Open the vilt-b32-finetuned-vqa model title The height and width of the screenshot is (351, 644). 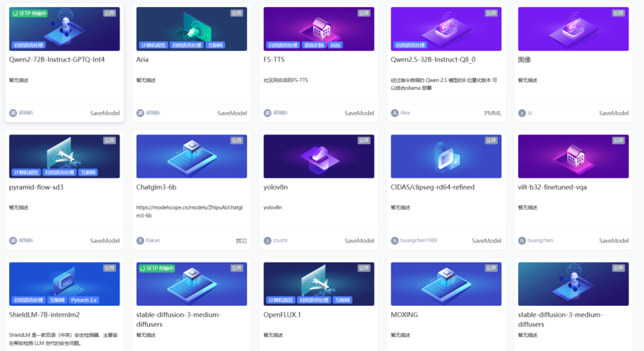[552, 187]
